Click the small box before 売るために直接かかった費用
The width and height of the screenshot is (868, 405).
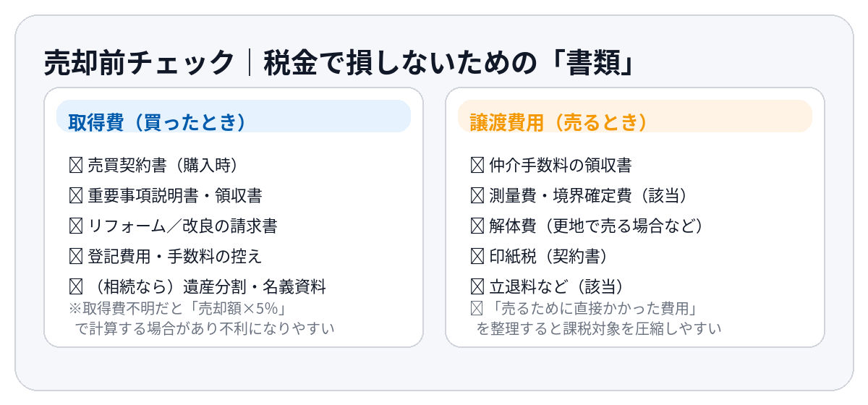click(x=477, y=309)
